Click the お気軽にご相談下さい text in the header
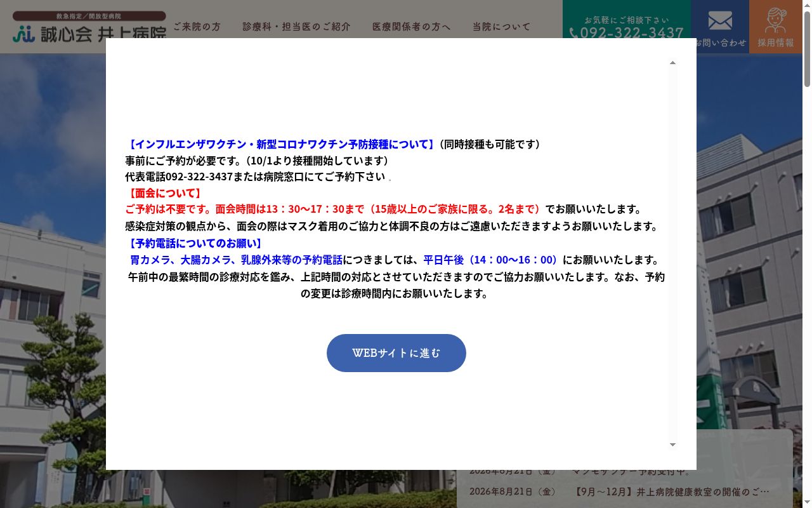This screenshot has height=508, width=812. pos(627,20)
